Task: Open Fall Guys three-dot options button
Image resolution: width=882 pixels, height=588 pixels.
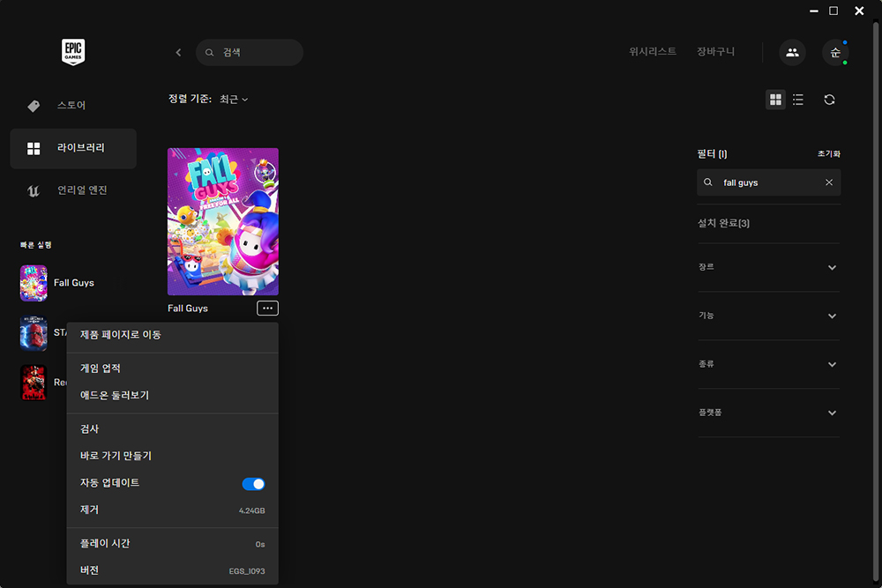Action: pos(268,308)
